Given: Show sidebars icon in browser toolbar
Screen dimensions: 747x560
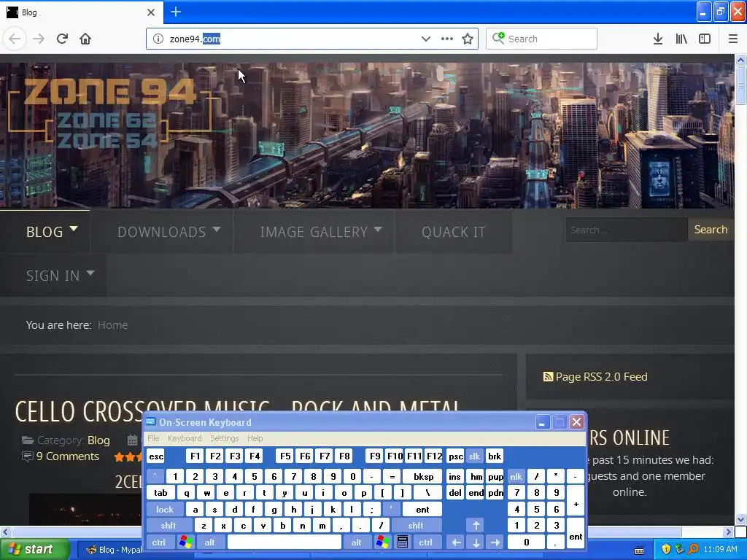Looking at the screenshot, I should [705, 39].
